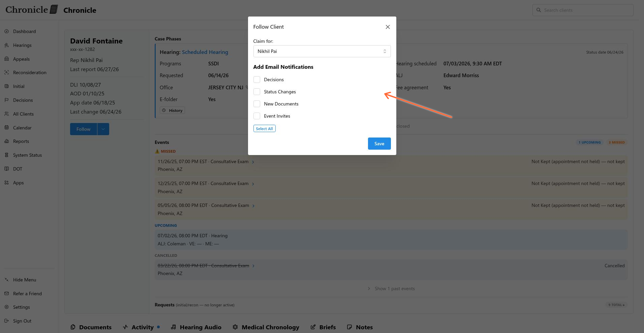
Task: Click the Edward Morriss ALJ name
Action: pos(461,75)
